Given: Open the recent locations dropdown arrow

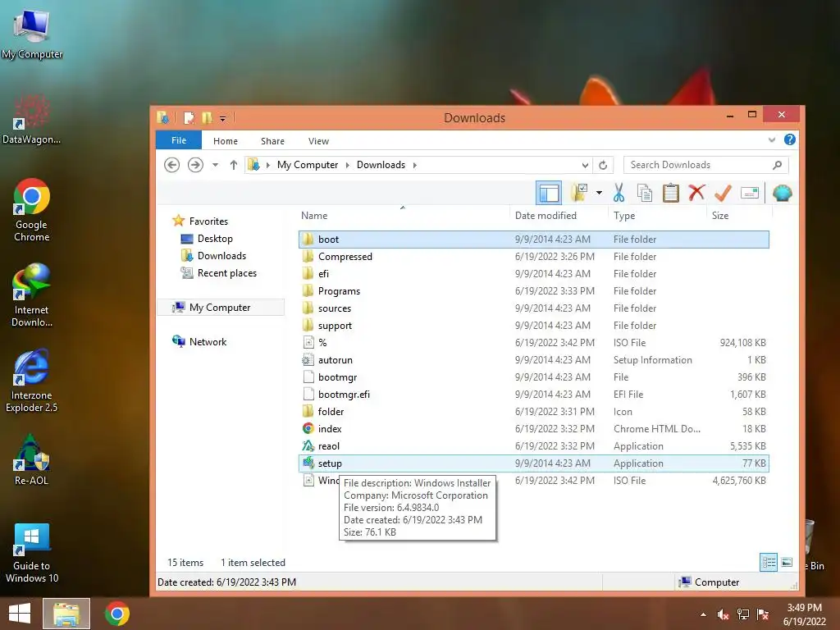Looking at the screenshot, I should coord(215,164).
